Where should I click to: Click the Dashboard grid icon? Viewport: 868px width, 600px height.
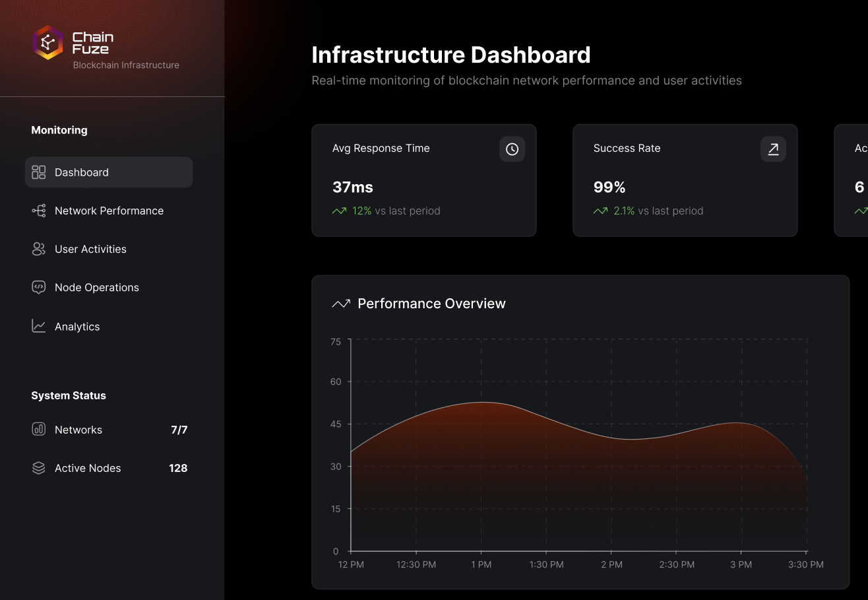(x=39, y=172)
